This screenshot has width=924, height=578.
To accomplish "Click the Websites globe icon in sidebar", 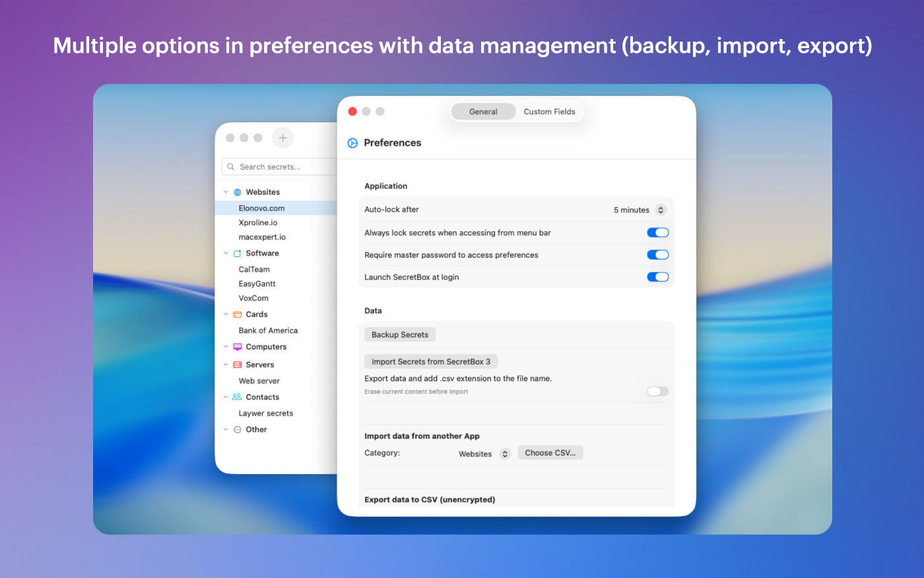I will 238,192.
